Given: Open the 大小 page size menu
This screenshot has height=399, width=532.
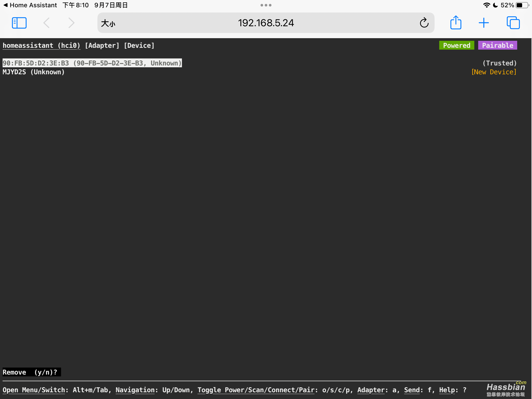Looking at the screenshot, I should pos(108,23).
